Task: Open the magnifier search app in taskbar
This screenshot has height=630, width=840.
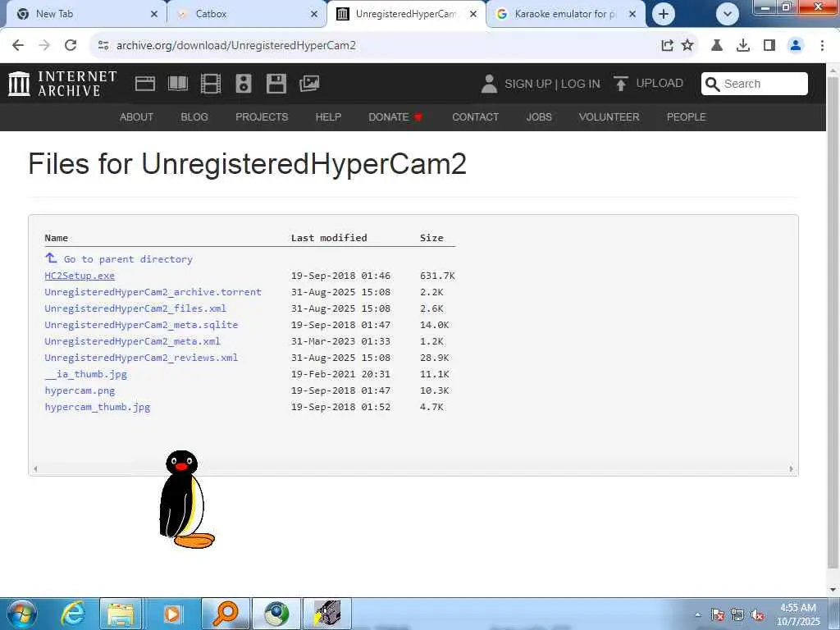Action: pos(225,614)
